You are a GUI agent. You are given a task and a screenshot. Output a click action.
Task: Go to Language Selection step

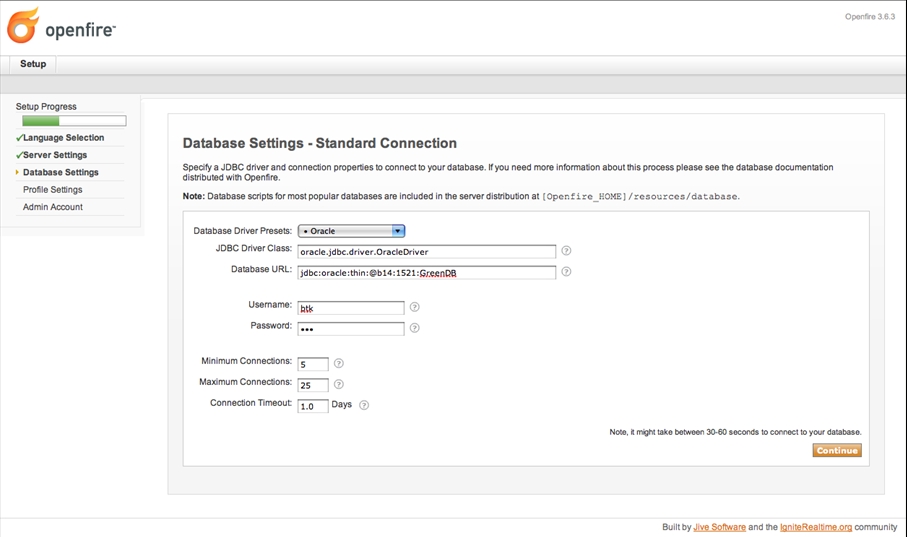(x=63, y=138)
